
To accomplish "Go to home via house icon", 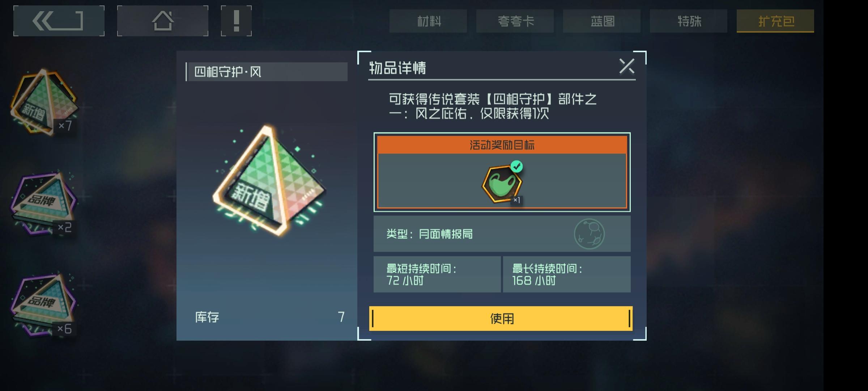I will [x=162, y=21].
